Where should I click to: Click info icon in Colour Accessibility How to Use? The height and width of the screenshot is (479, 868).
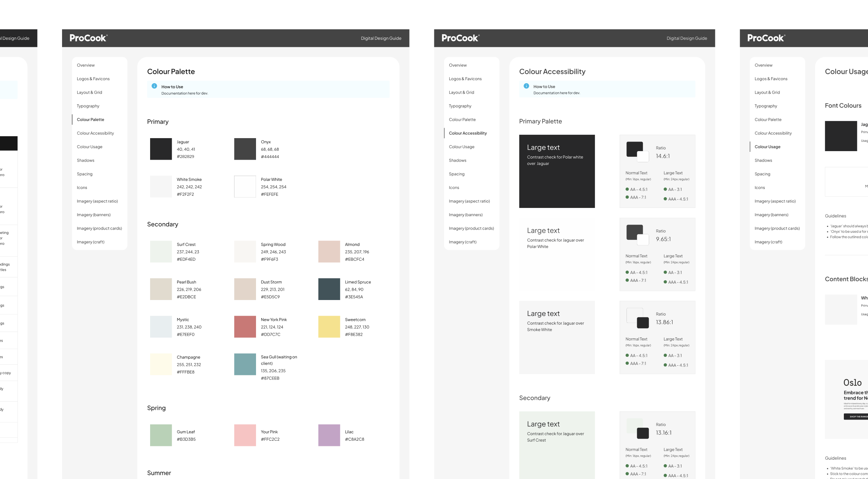tap(526, 86)
